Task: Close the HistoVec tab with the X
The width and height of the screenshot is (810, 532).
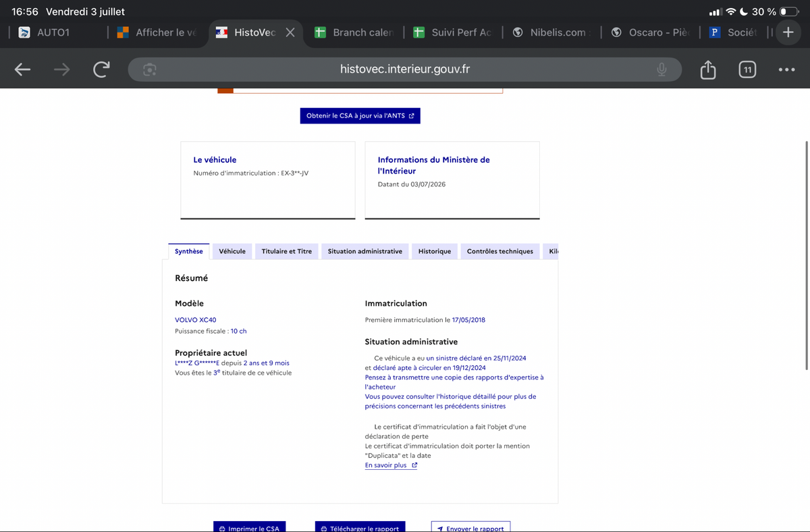Action: tap(290, 32)
